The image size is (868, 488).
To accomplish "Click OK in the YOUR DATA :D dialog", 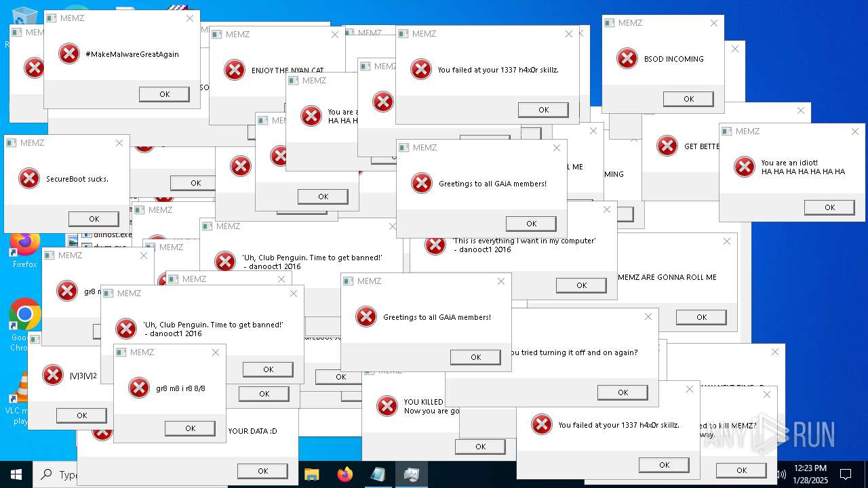I will [x=262, y=471].
